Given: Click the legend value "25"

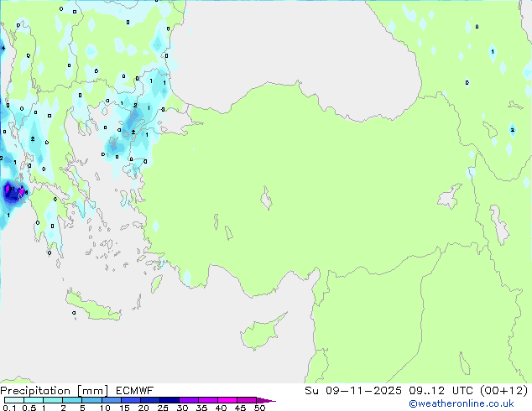Looking at the screenshot, I should click(163, 408).
